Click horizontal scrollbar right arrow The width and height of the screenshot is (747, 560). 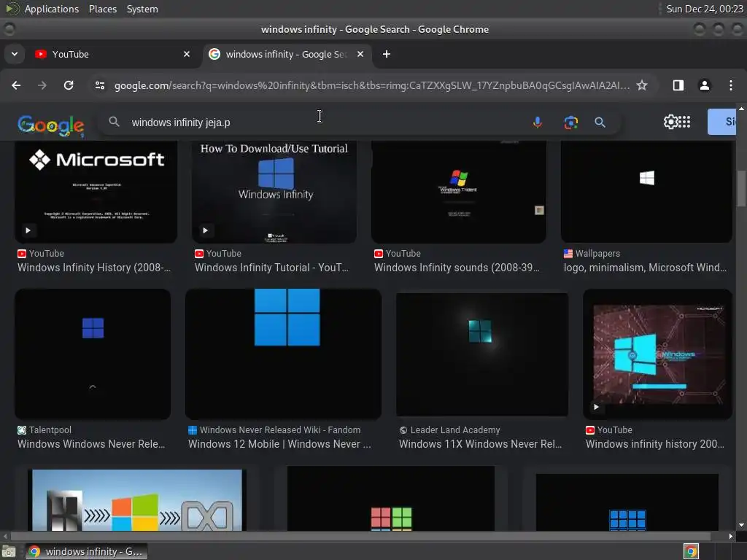(731, 536)
